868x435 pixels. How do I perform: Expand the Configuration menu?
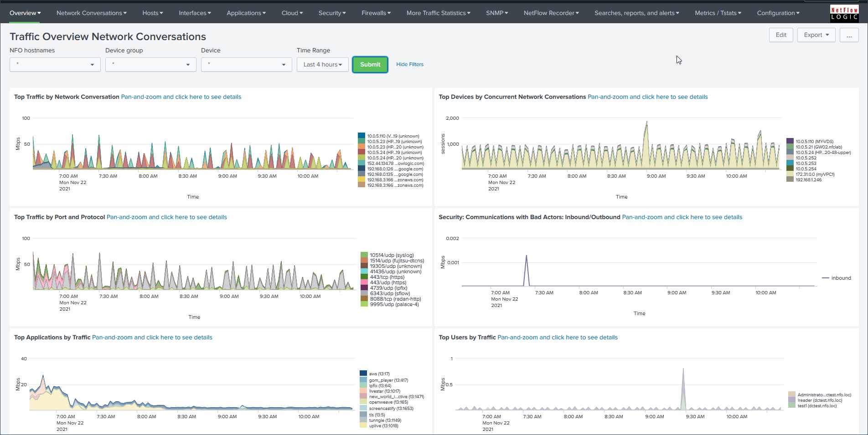(x=778, y=13)
